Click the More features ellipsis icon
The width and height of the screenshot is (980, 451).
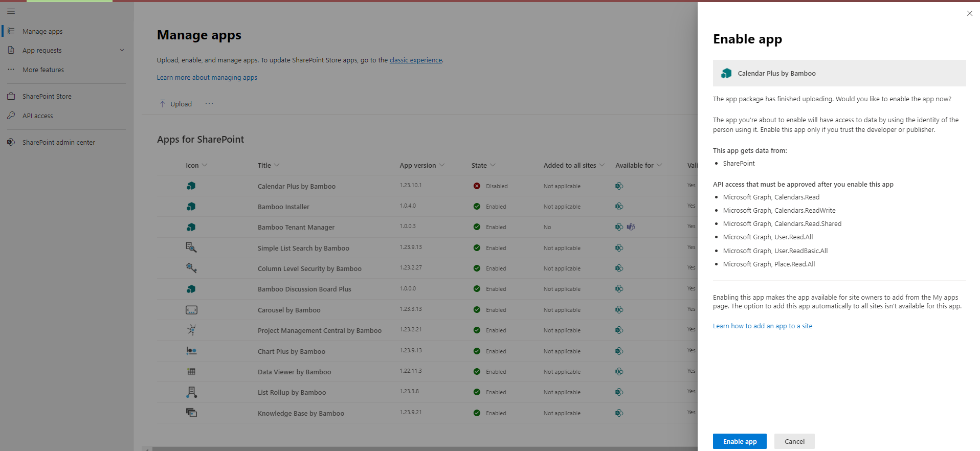tap(11, 70)
